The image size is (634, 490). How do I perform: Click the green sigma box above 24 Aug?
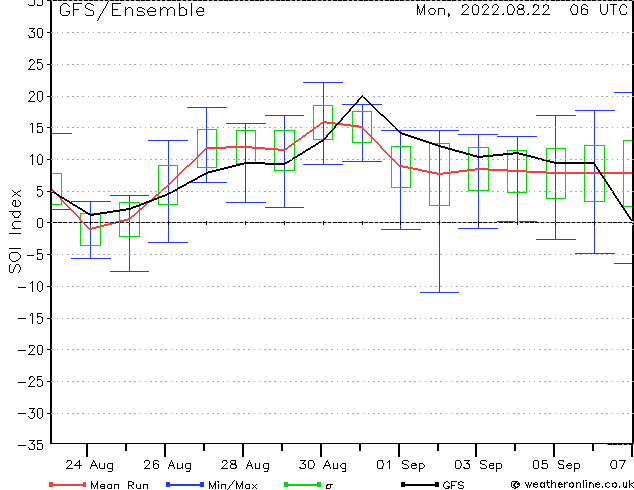coord(91,229)
